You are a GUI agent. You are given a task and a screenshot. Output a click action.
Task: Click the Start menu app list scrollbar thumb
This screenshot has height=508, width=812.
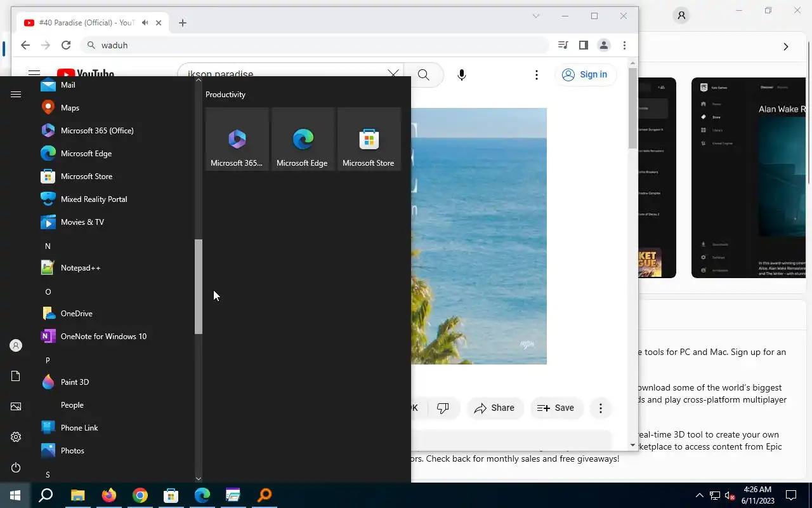(199, 286)
